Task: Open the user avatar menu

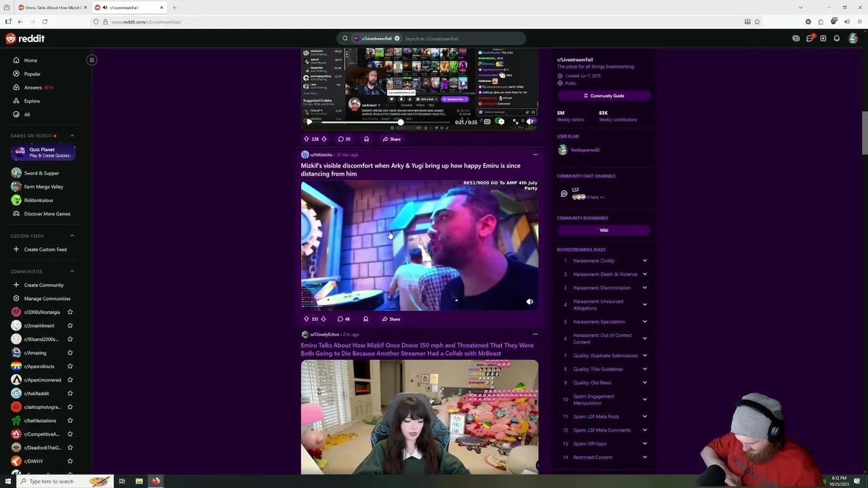Action: click(853, 39)
